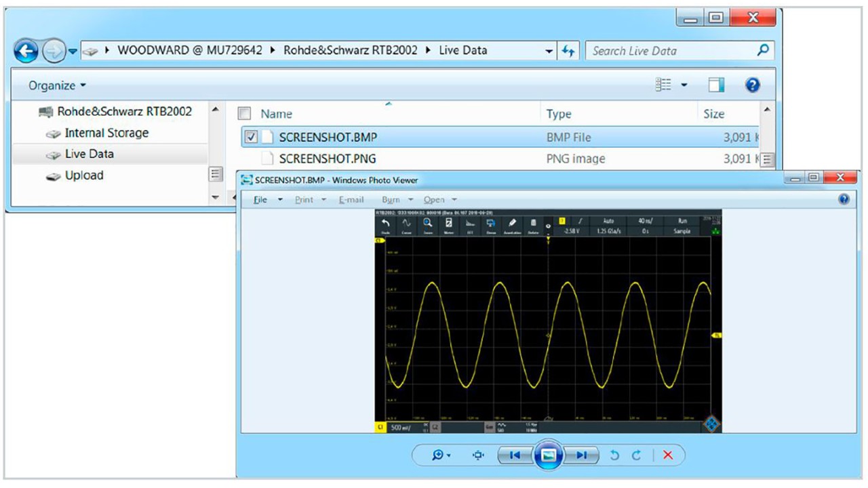Delete image with red X
This screenshot has width=868, height=488.
(x=668, y=455)
